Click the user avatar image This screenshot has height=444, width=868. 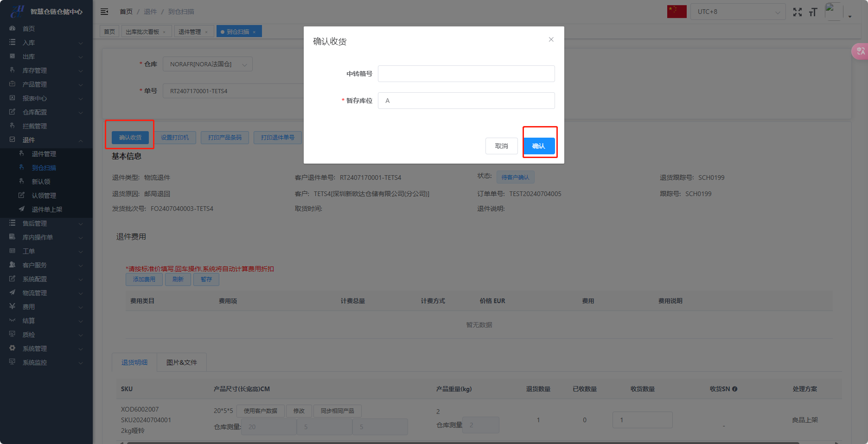coord(833,11)
